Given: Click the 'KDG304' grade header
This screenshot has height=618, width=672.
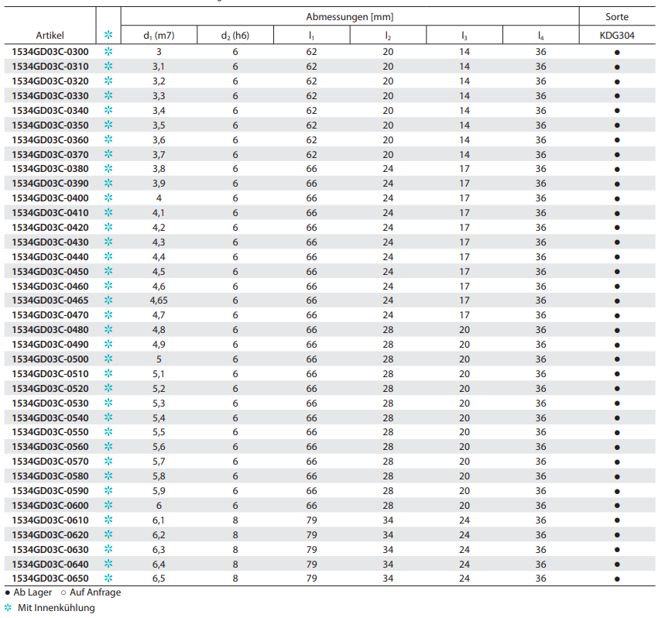Looking at the screenshot, I should pos(617,36).
